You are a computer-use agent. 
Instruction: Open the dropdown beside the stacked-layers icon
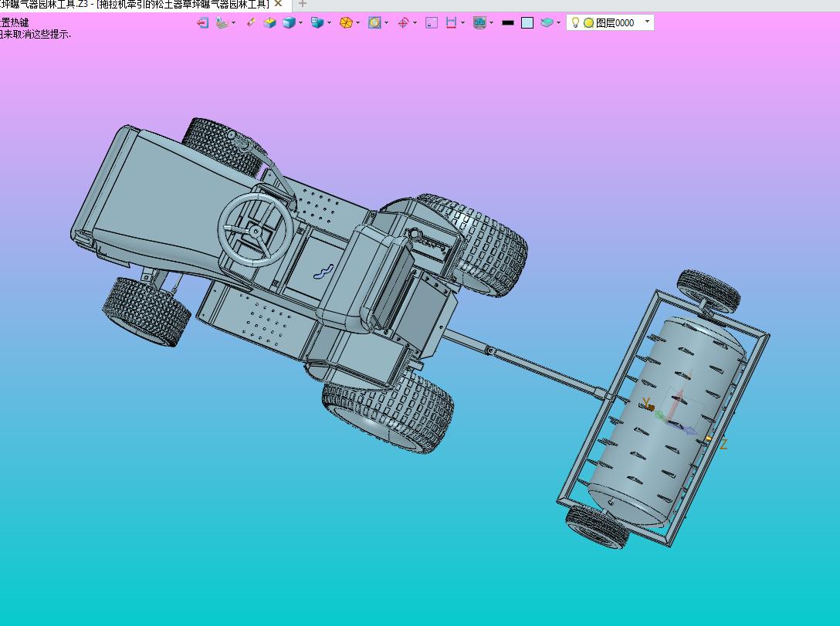tap(558, 22)
